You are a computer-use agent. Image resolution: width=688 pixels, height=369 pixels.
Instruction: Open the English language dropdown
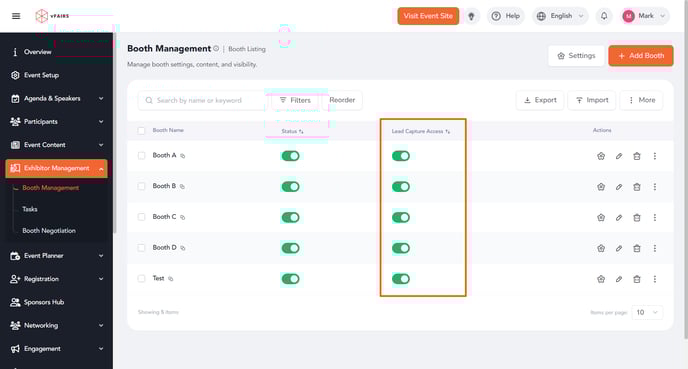560,16
